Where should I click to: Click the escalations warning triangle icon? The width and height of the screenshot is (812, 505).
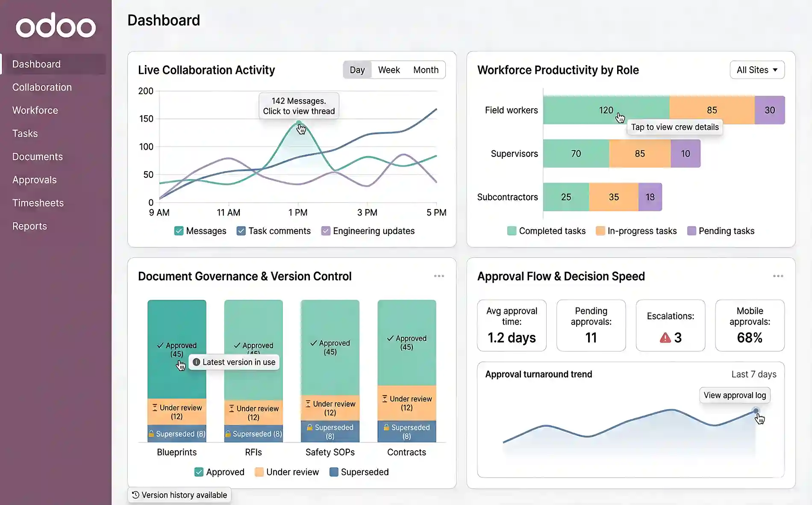tap(665, 337)
